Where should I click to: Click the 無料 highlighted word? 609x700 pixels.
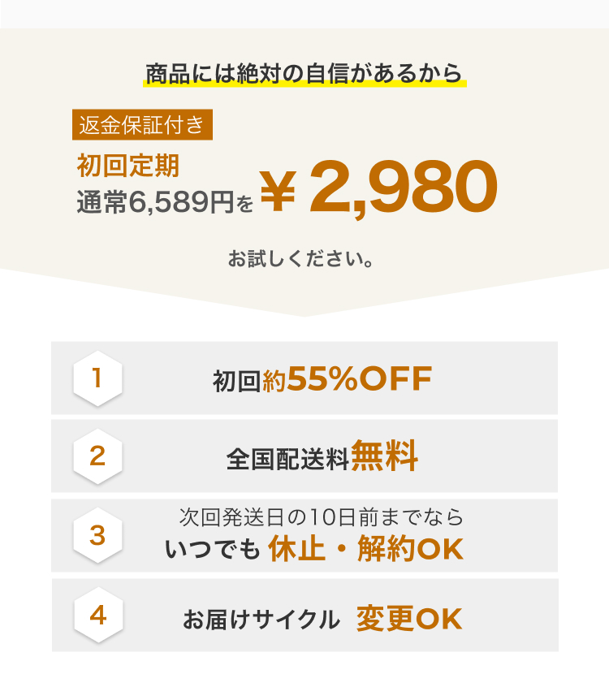[384, 456]
